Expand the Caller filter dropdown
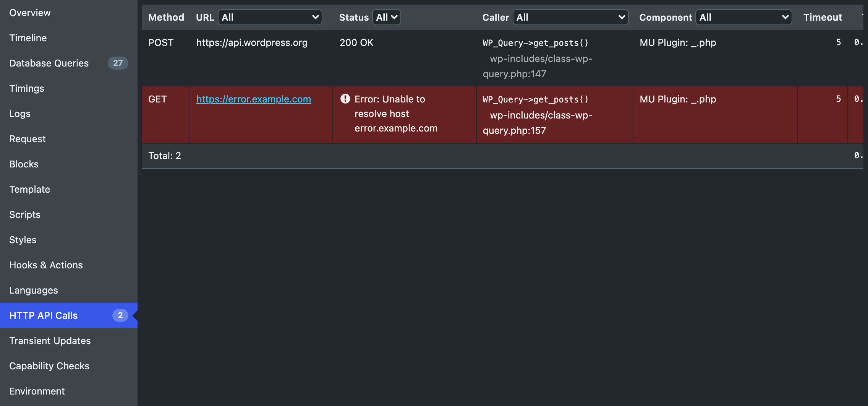868x406 pixels. [x=570, y=17]
